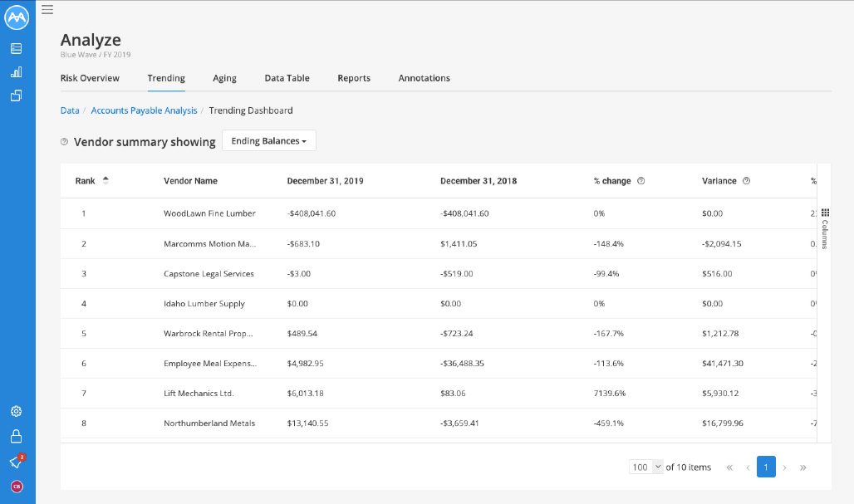Click the 7139.6% change value
The width and height of the screenshot is (854, 504).
tap(610, 394)
